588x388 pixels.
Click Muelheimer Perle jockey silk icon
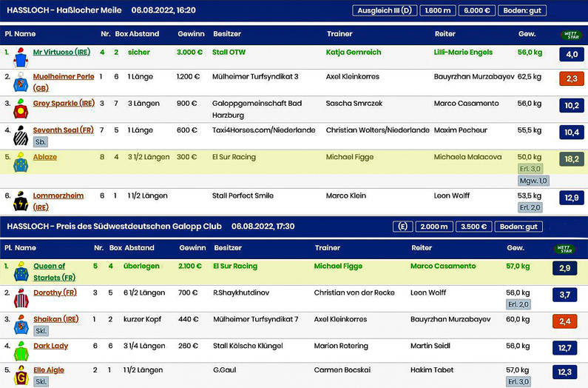[x=21, y=82]
